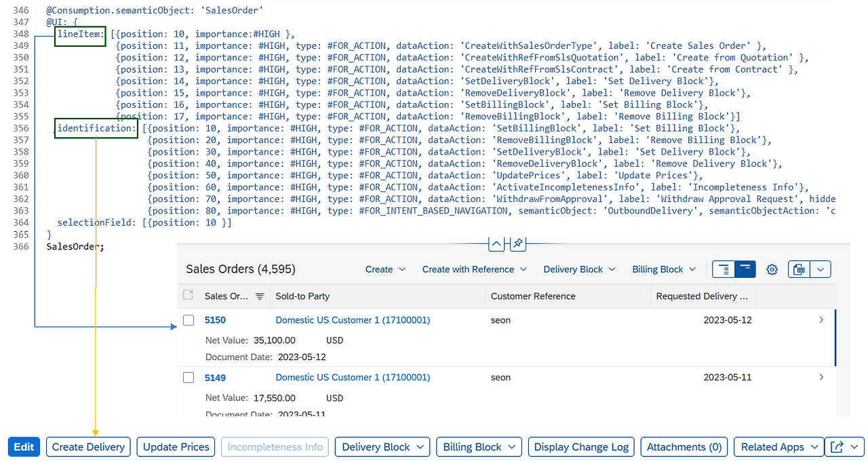Viewport: 868px width, 461px height.
Task: Pin the header with the pin icon
Action: pyautogui.click(x=517, y=243)
